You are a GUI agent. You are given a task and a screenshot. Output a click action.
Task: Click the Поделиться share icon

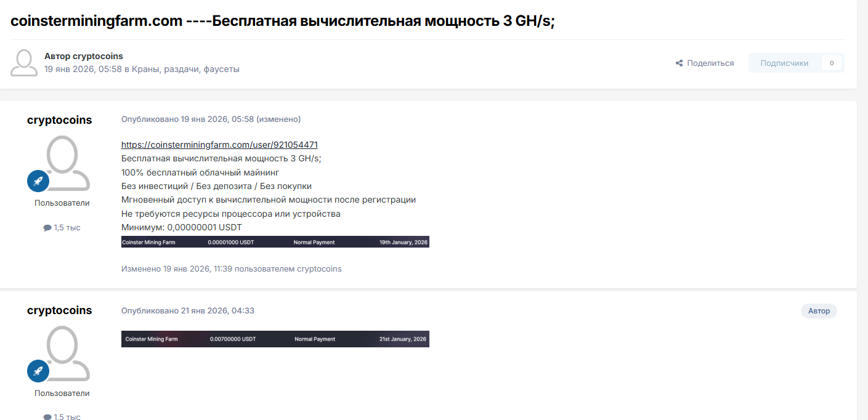pos(678,63)
